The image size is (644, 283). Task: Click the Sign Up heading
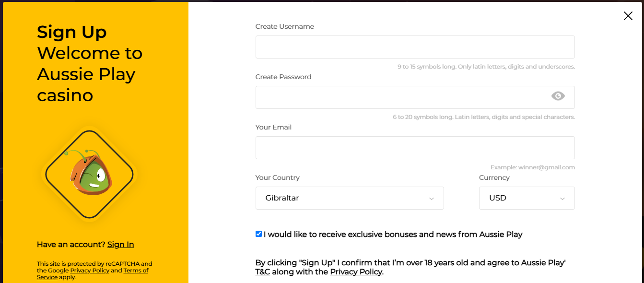click(72, 32)
